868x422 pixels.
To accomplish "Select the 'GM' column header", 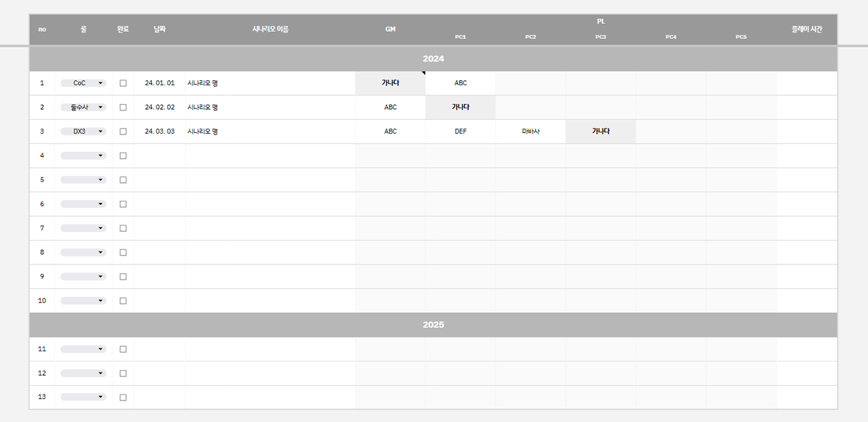I will click(x=391, y=29).
